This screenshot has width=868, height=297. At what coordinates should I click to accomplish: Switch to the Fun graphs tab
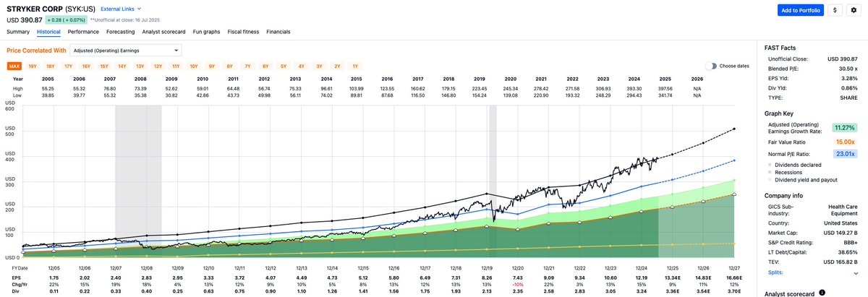pyautogui.click(x=206, y=32)
